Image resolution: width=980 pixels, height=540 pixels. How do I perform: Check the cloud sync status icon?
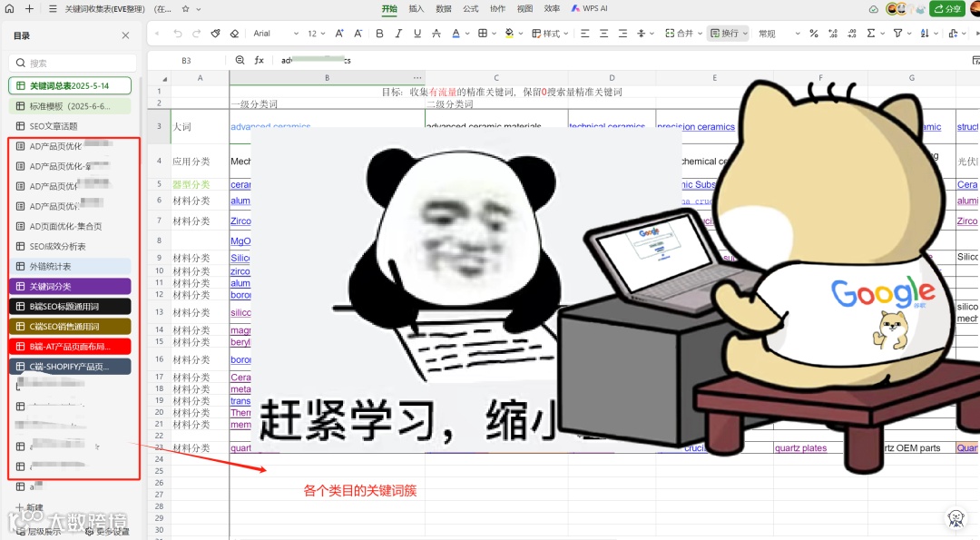pos(874,9)
